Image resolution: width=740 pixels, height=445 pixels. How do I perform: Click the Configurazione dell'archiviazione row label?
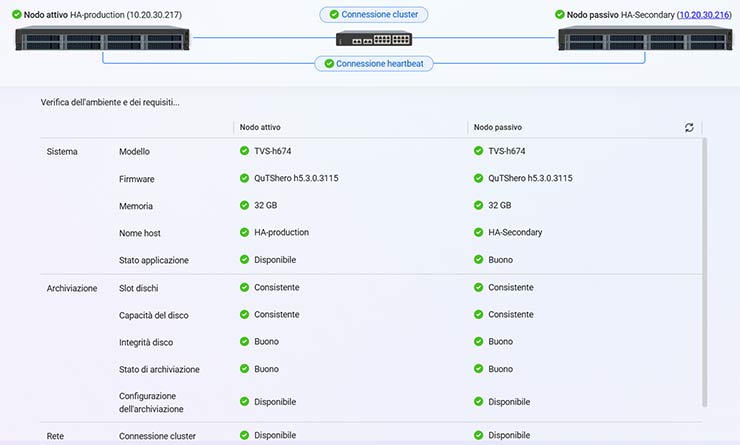[x=151, y=403]
